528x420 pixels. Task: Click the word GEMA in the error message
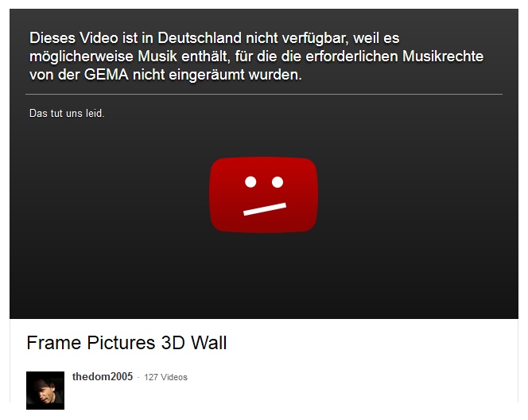pyautogui.click(x=107, y=75)
